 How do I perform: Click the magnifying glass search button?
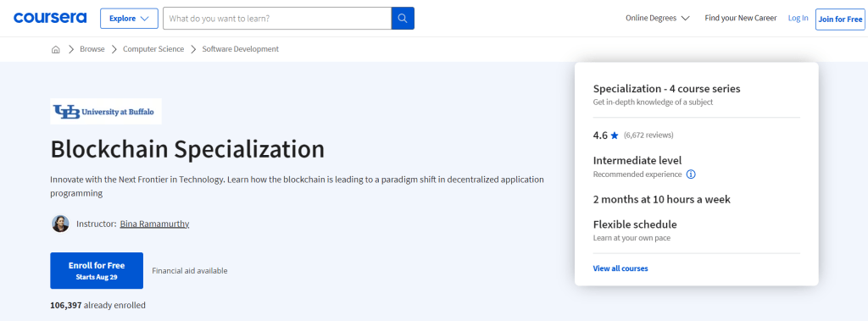[x=403, y=19]
